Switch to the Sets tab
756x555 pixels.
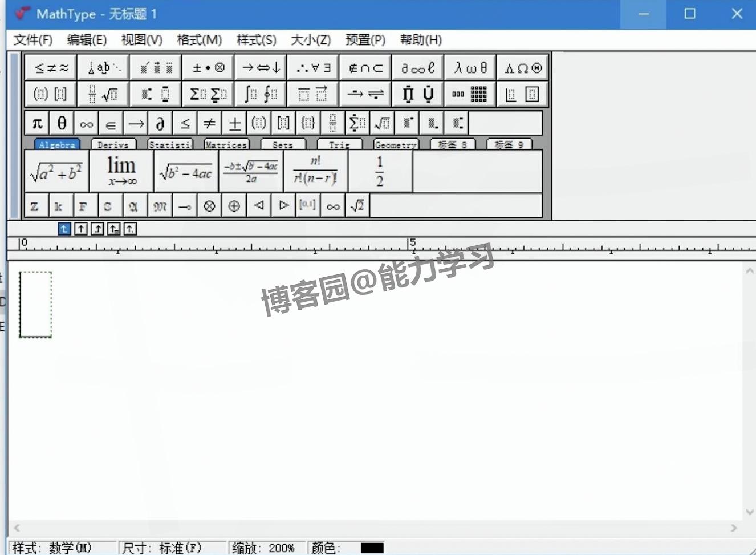click(283, 145)
